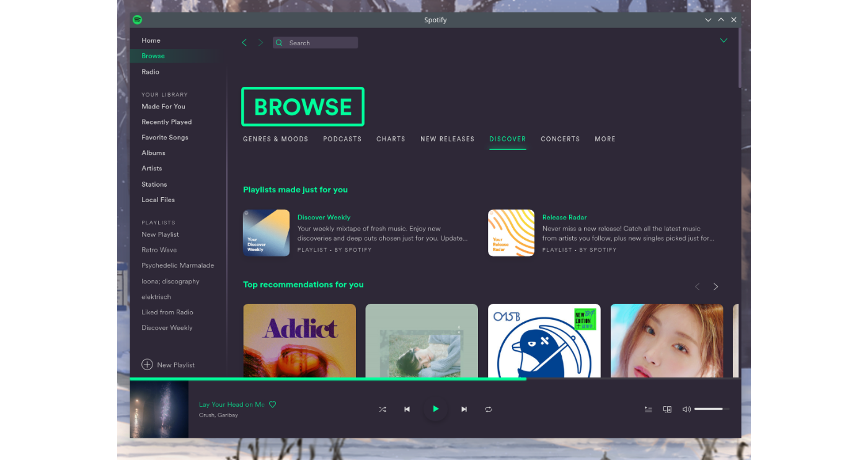This screenshot has width=868, height=460.
Task: Open the Retro Wave playlist
Action: 159,250
